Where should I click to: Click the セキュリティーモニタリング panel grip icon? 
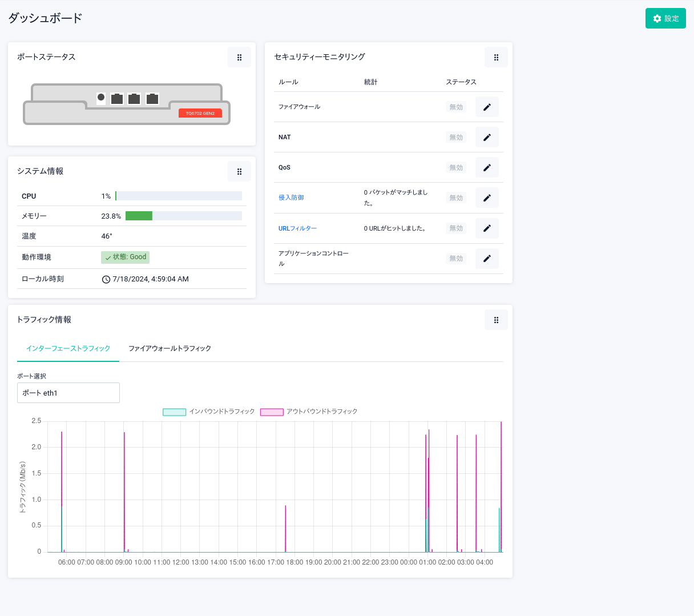(496, 57)
